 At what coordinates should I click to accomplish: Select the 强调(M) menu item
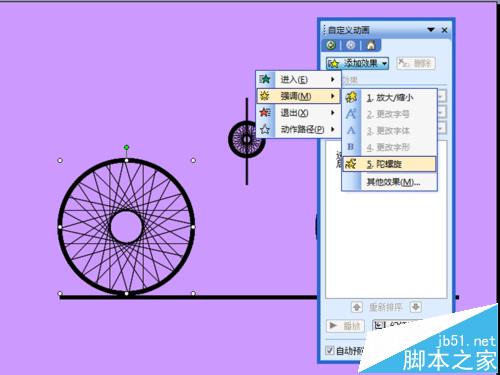tap(298, 96)
